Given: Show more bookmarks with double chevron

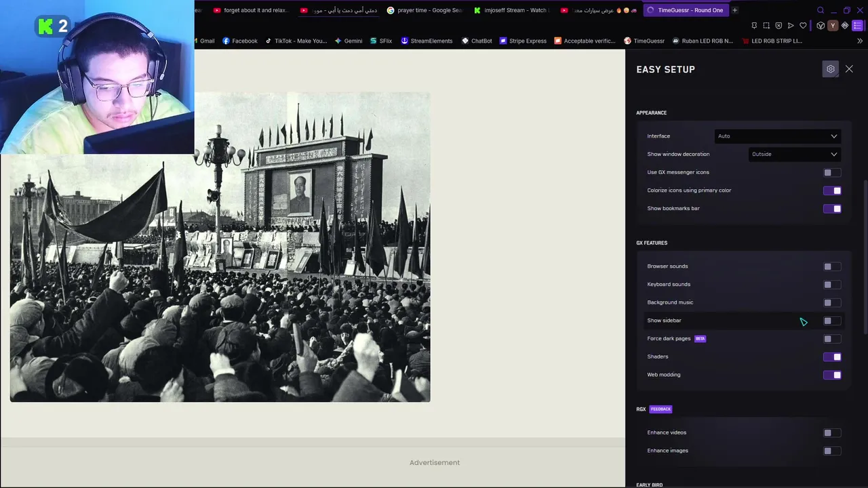Looking at the screenshot, I should pos(860,41).
